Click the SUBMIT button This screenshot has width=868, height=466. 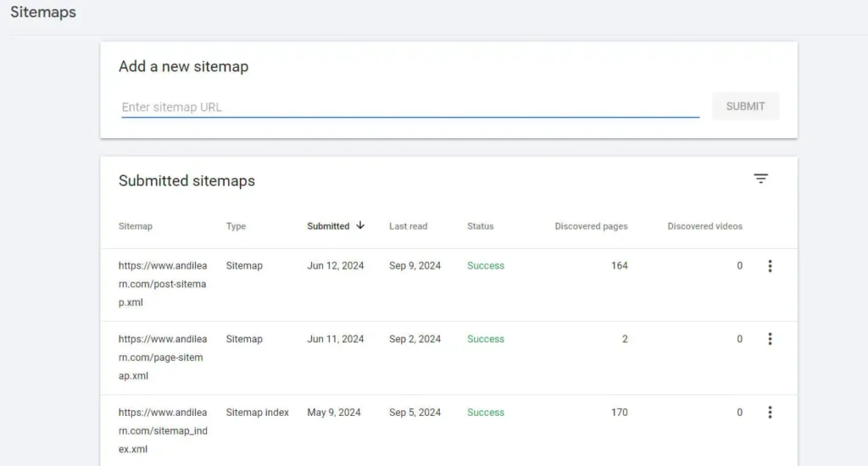(x=745, y=106)
